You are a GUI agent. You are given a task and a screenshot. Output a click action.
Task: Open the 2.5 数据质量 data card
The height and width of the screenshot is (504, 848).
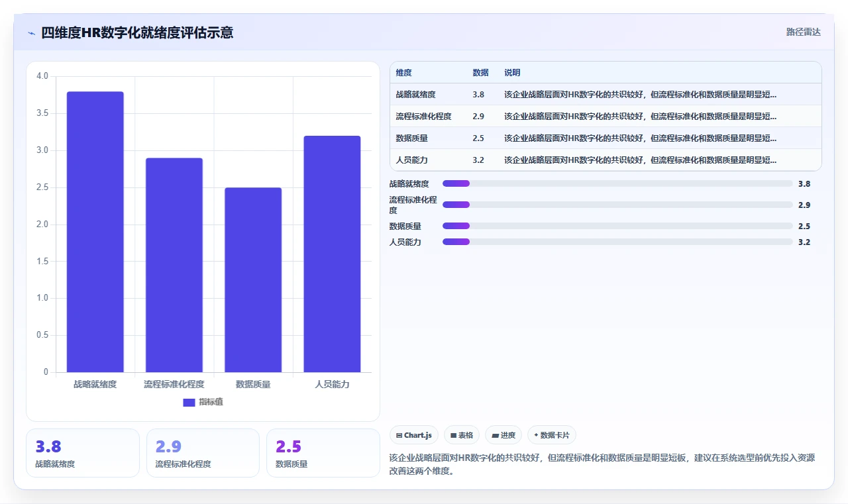[323, 453]
